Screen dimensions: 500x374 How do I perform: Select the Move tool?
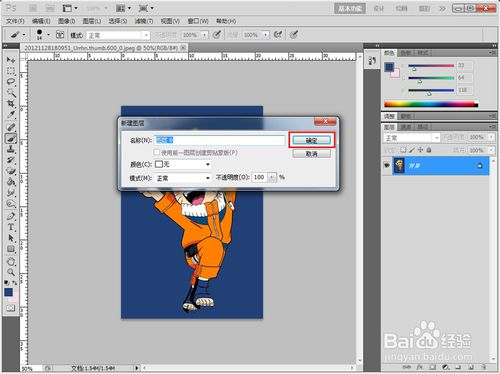tap(11, 60)
